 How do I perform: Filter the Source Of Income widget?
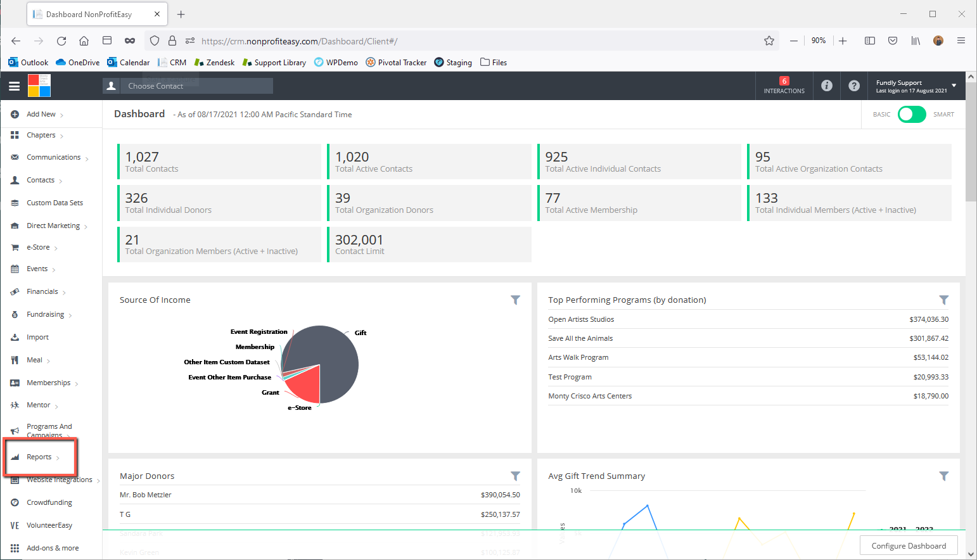515,300
